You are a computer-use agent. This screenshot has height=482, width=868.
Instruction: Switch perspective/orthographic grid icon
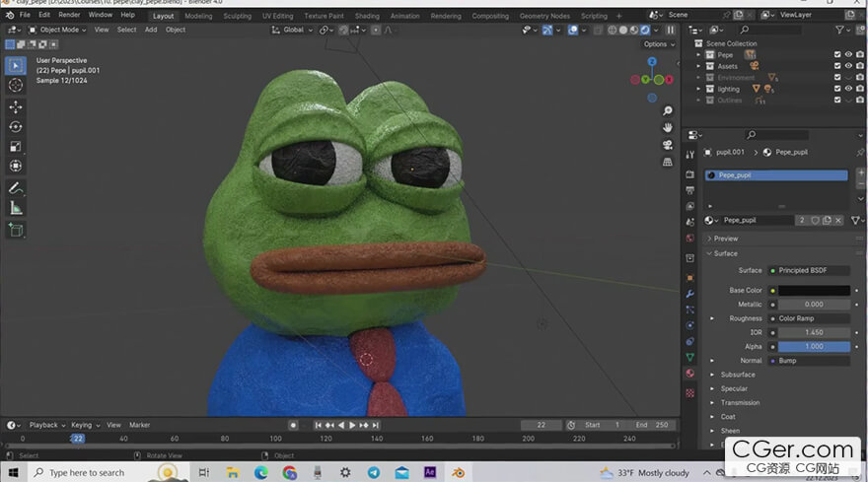(668, 162)
